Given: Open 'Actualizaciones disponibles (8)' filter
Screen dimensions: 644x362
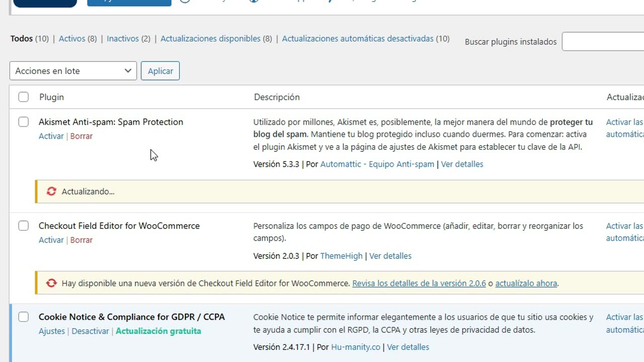Looking at the screenshot, I should point(216,39).
